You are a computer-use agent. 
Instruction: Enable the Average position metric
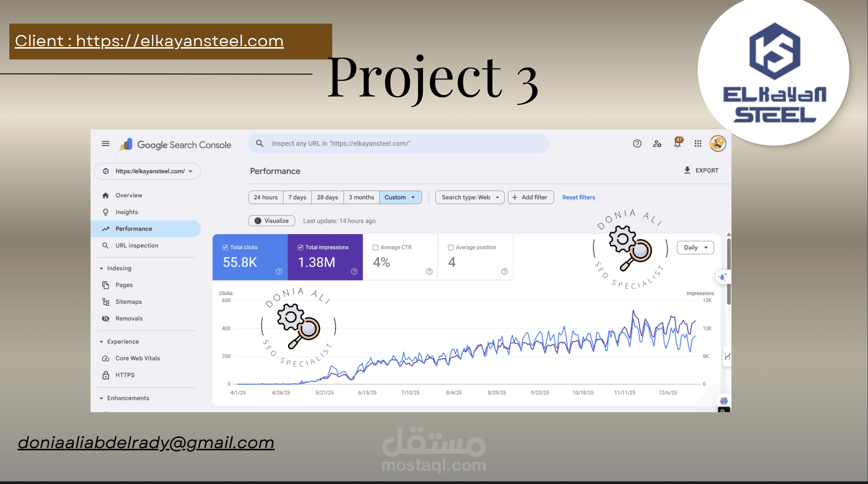pos(451,247)
